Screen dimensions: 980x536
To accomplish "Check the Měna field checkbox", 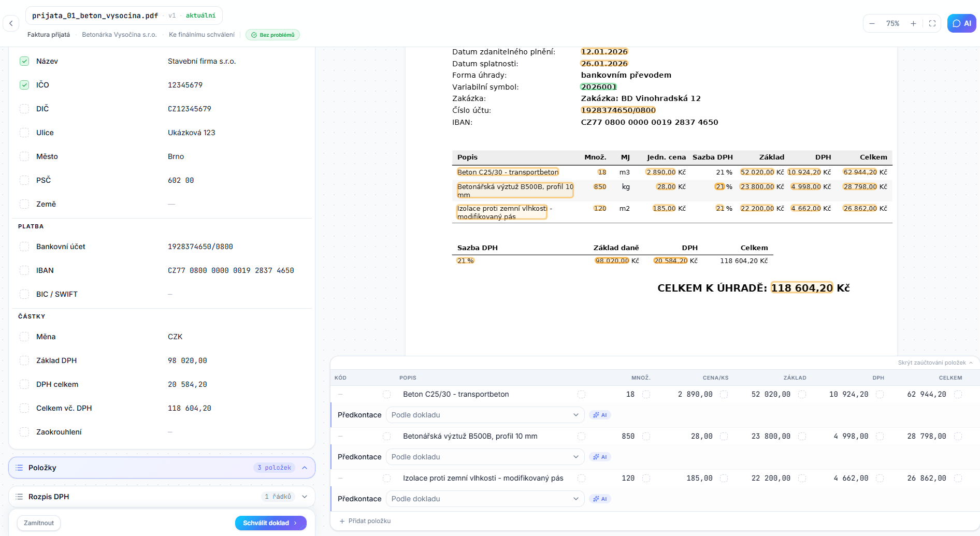I will (24, 337).
